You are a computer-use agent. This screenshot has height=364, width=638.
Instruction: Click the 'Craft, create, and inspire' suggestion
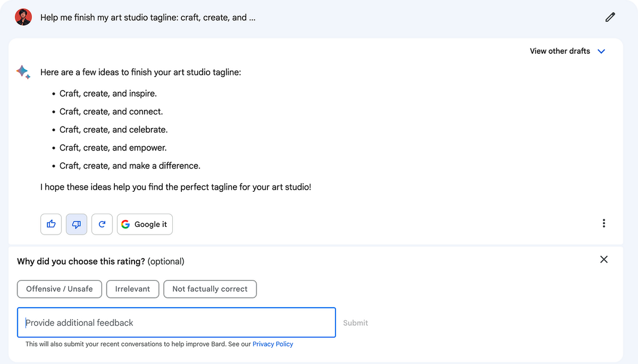click(108, 94)
